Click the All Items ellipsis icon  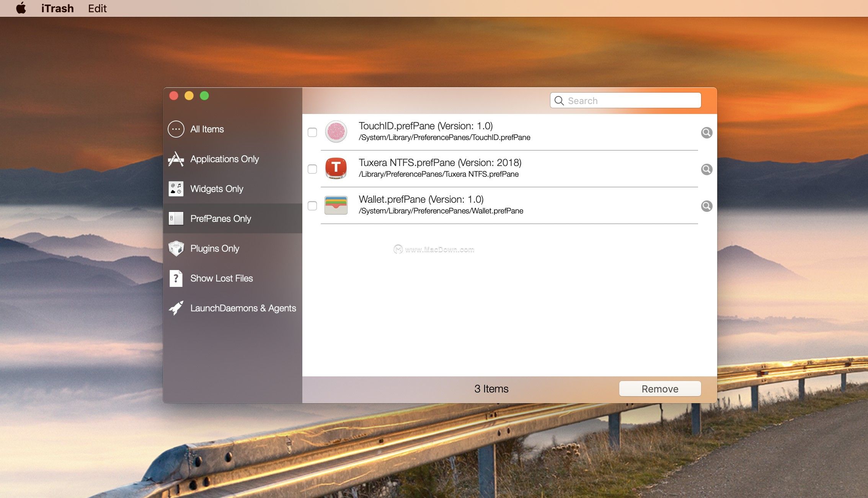[176, 129]
